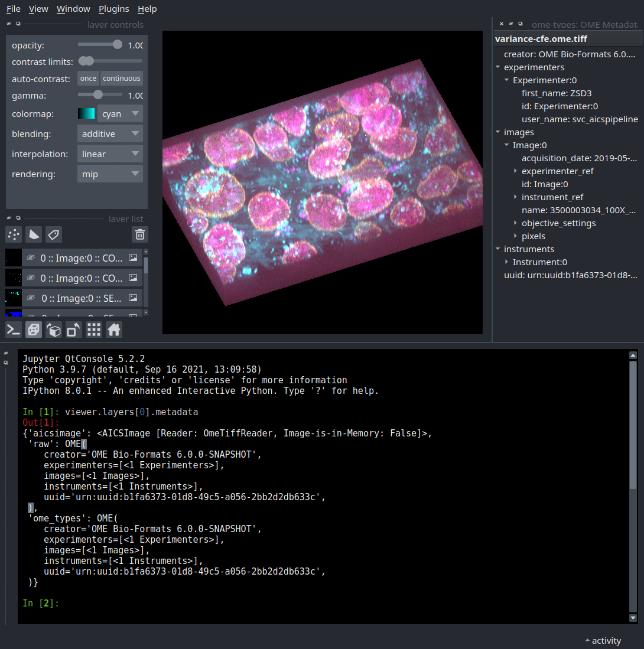Screen dimensions: 644x649
Task: Switch auto-contrast to continuous mode
Action: point(121,78)
